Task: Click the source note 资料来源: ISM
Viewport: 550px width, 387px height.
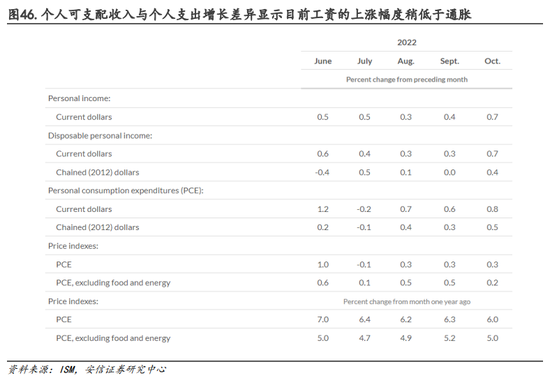Action: coord(87,370)
